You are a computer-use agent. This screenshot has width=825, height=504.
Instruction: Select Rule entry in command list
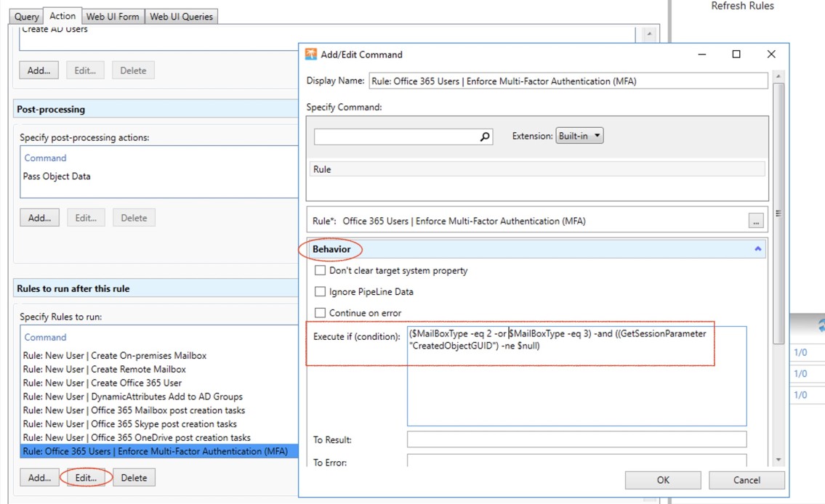click(x=536, y=169)
